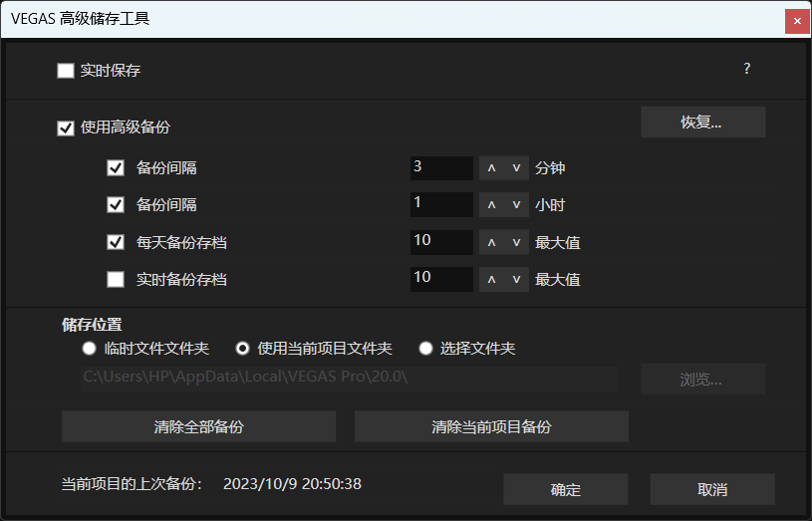Screen dimensions: 812x521
Task: Increase the 分钟 interval value
Action: [x=491, y=167]
